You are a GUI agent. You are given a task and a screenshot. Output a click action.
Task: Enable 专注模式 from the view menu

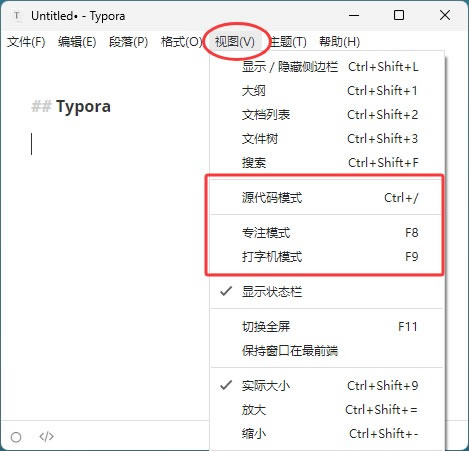pyautogui.click(x=327, y=233)
